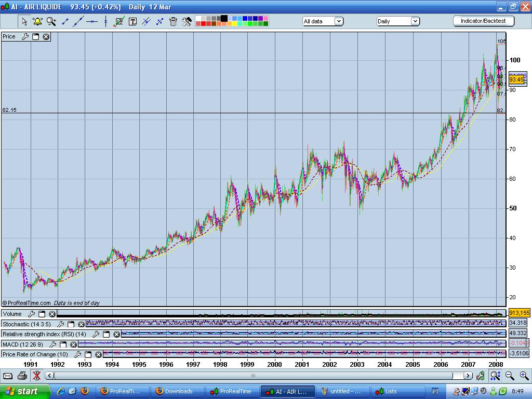Switch to the Downloads taskbar window

pos(178,392)
